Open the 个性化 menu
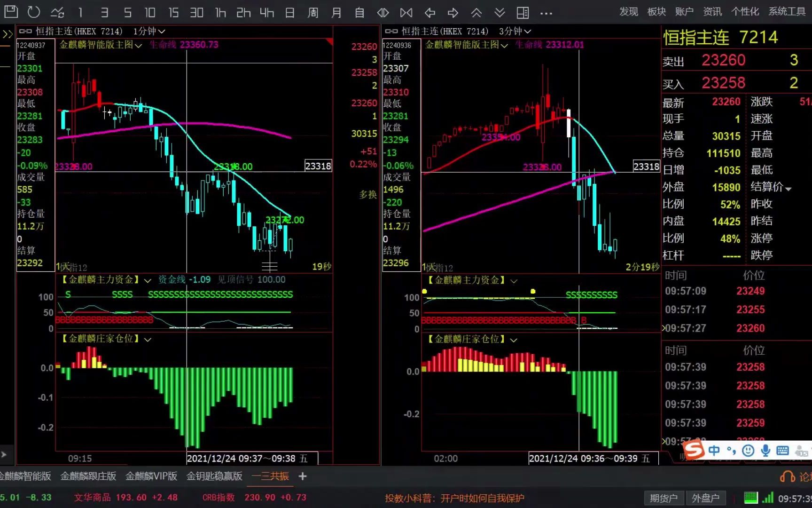 [745, 12]
